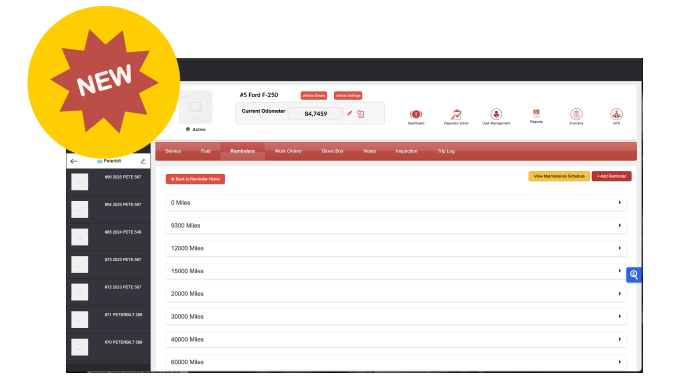Expand the 60000 Miles row arrow
693x378 pixels.
point(620,362)
